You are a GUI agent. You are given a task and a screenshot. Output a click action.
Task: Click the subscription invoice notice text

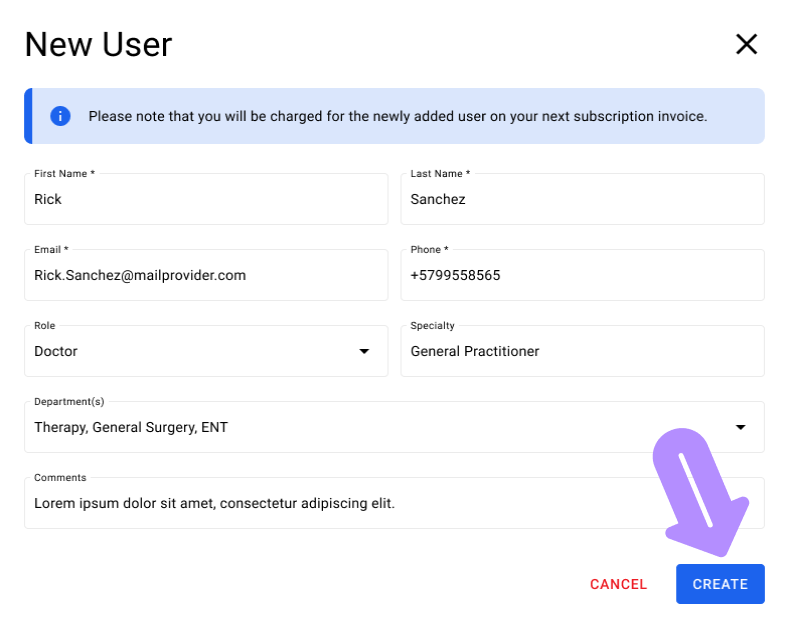point(398,116)
